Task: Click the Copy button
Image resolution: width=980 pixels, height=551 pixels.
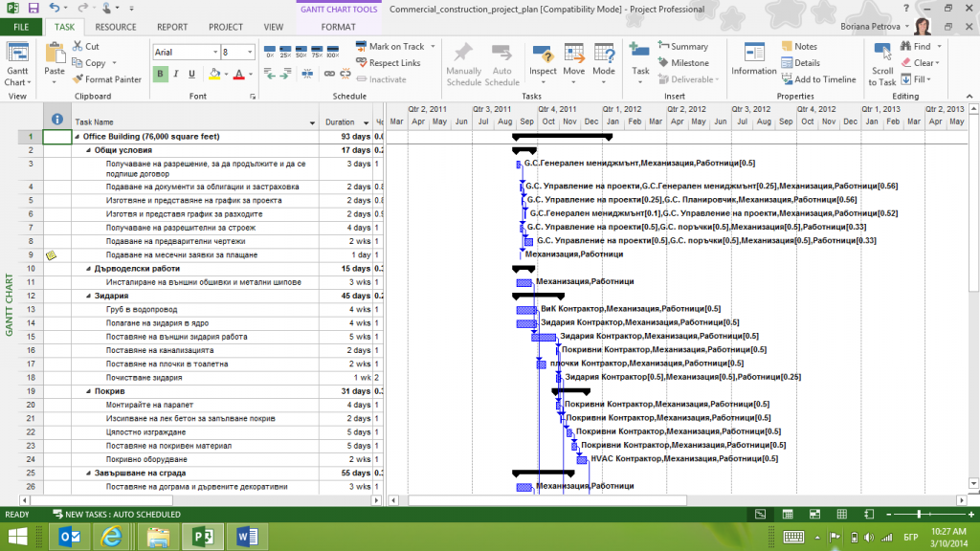Action: coord(89,62)
